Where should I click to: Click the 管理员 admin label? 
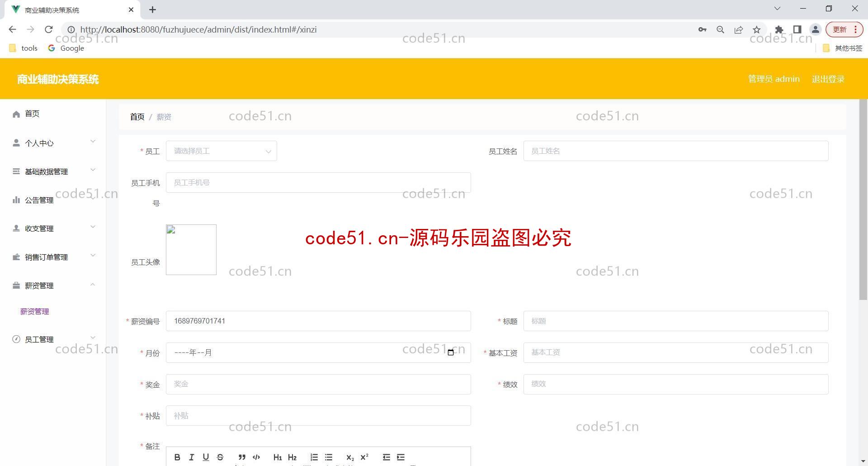coord(774,79)
